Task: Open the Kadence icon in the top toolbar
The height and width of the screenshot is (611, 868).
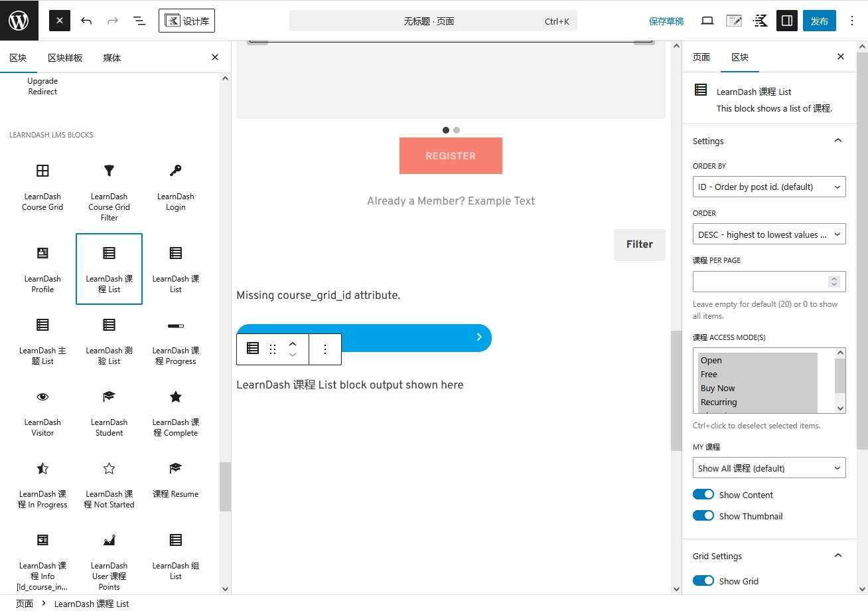Action: pos(760,21)
